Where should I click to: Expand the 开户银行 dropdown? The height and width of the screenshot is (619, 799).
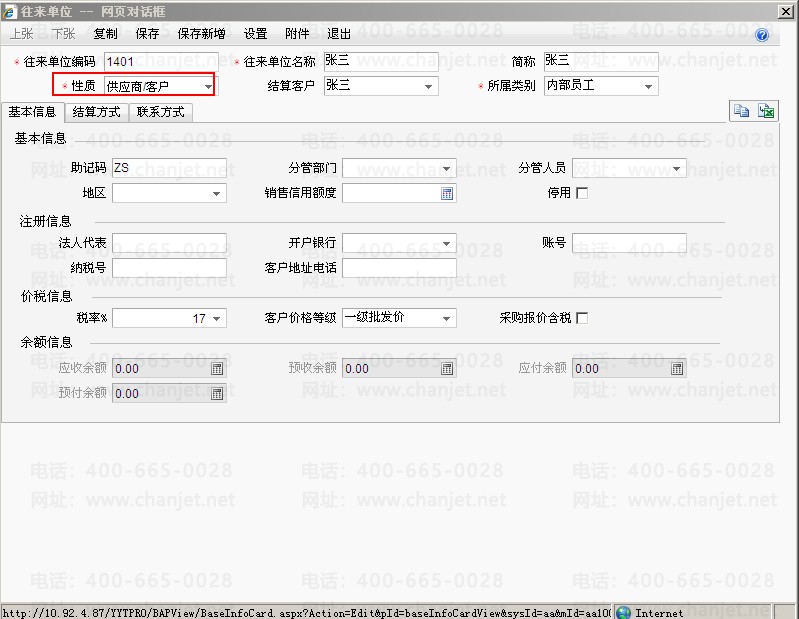pos(446,244)
